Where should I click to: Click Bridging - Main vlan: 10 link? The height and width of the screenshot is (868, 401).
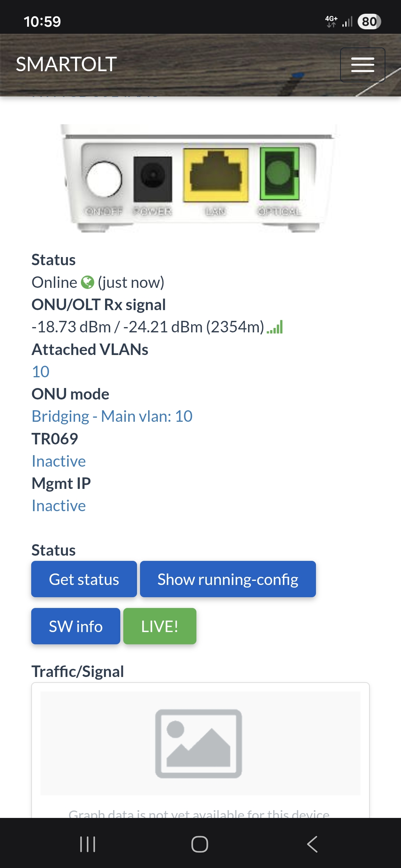(x=112, y=417)
